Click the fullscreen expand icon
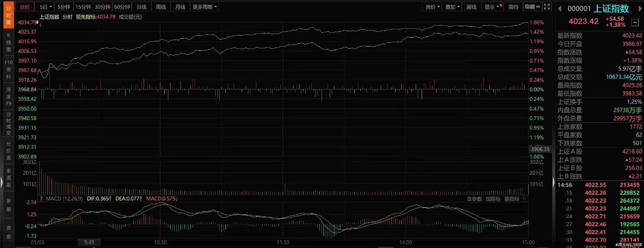644x248 pixels. [546, 7]
